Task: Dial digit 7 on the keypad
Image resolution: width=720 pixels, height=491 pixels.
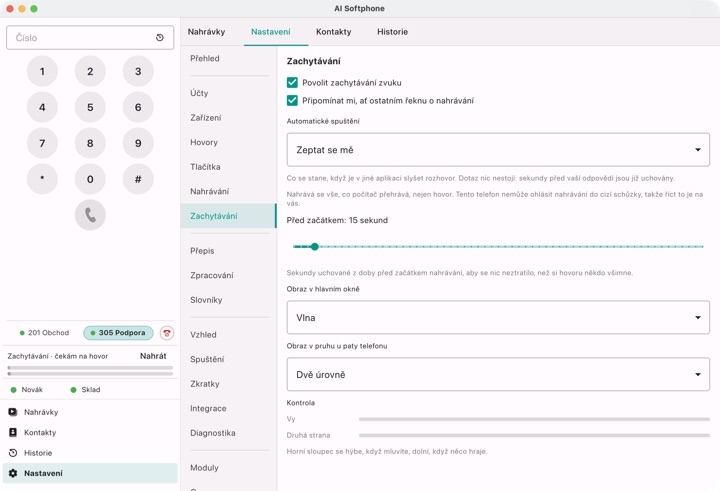Action: [x=42, y=143]
